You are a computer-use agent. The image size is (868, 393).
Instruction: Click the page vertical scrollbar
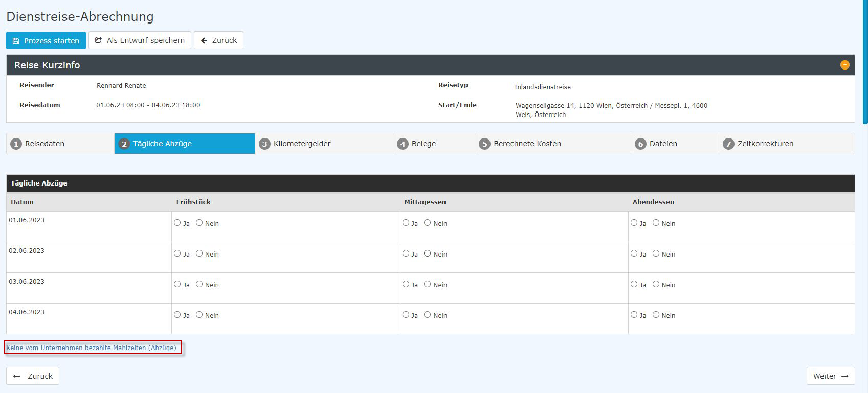865,61
